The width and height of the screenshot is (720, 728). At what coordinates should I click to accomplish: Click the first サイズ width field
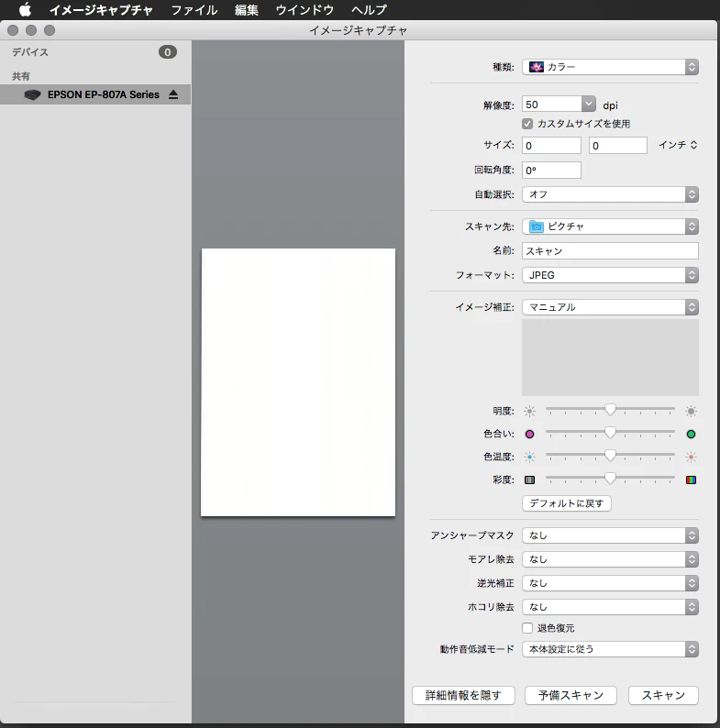pos(551,145)
